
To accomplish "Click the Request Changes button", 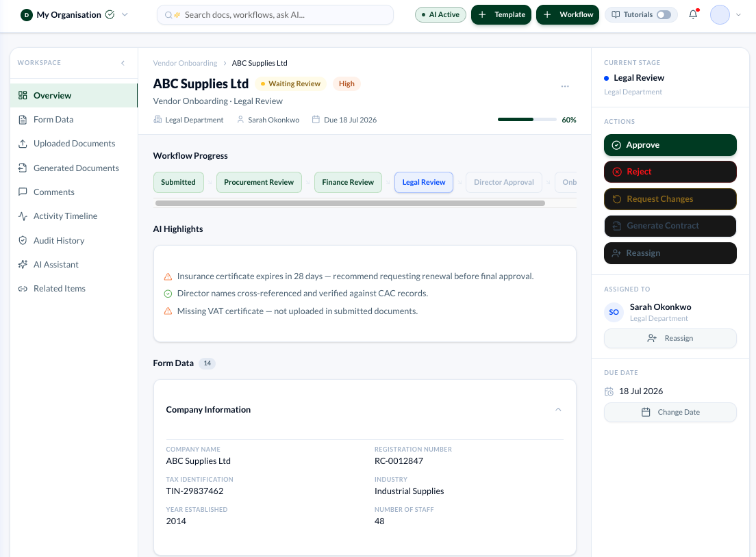I will pos(670,199).
